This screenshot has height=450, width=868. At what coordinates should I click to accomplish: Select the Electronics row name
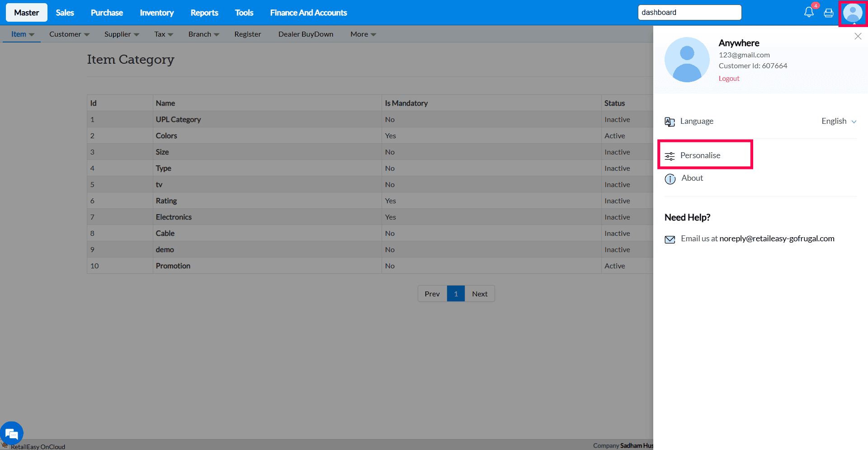174,217
